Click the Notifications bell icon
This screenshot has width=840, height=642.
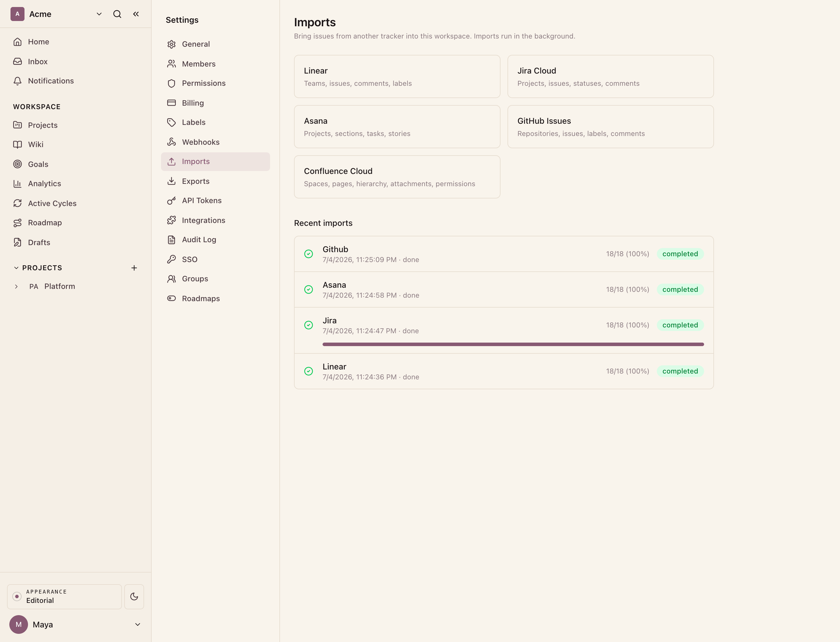tap(17, 81)
